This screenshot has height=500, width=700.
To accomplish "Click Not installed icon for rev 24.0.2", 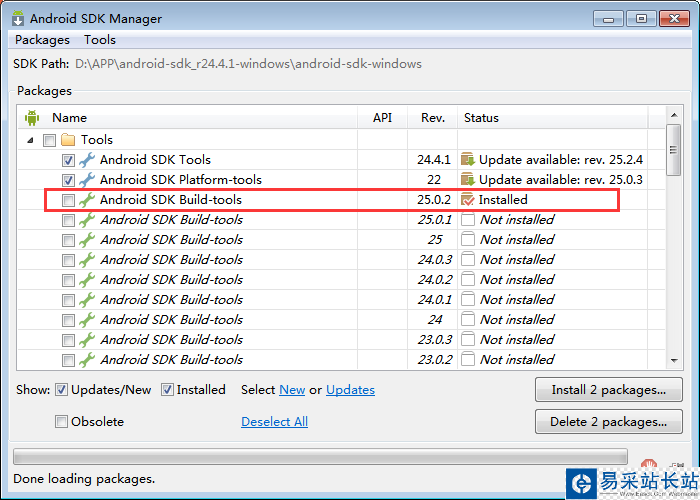I will 468,279.
